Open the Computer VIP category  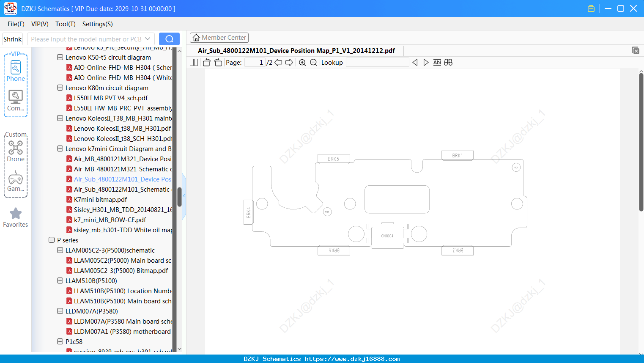tap(16, 100)
